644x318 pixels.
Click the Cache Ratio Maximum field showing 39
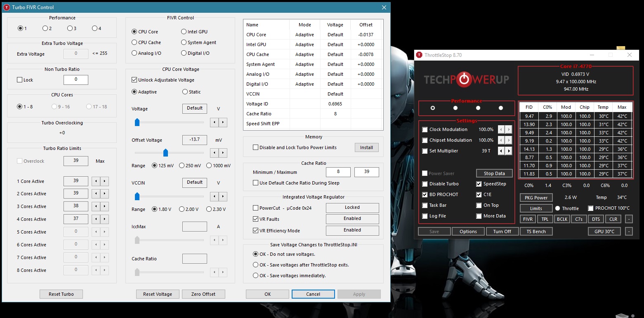pyautogui.click(x=367, y=172)
